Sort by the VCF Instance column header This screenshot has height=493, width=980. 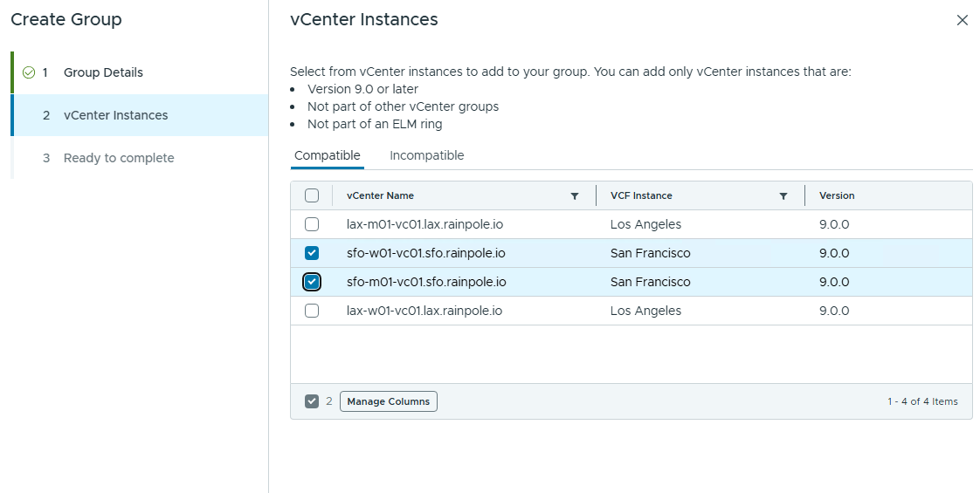click(641, 195)
